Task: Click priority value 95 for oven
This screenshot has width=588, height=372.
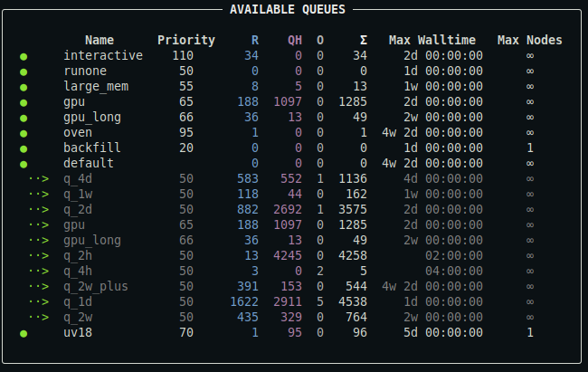Action: [186, 132]
